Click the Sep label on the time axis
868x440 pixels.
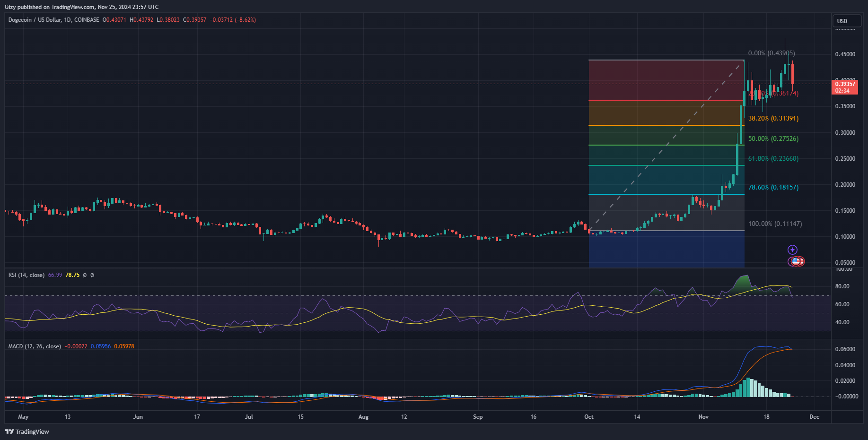pyautogui.click(x=478, y=417)
